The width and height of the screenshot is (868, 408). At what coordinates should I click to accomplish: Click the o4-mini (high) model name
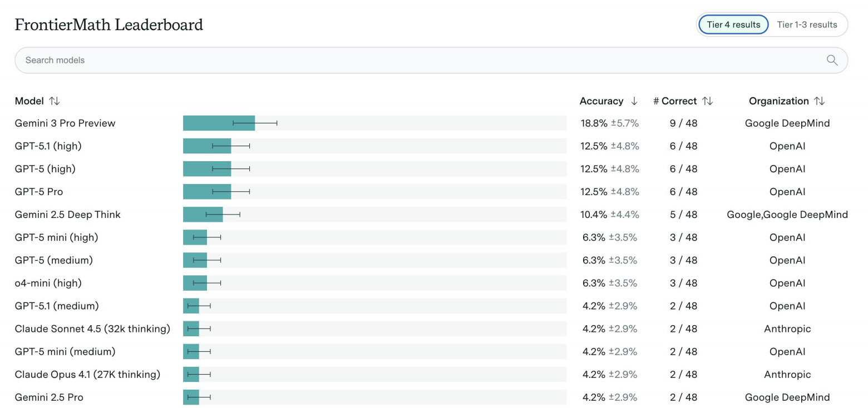48,283
